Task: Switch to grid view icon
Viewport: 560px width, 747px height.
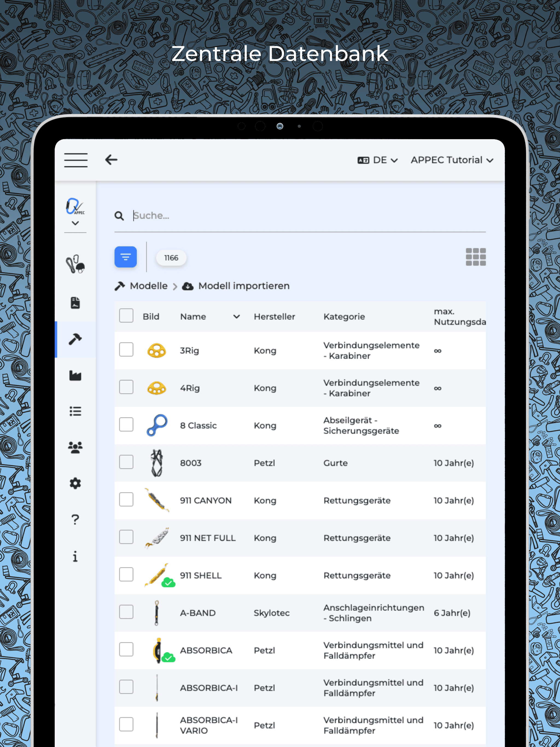Action: [476, 257]
